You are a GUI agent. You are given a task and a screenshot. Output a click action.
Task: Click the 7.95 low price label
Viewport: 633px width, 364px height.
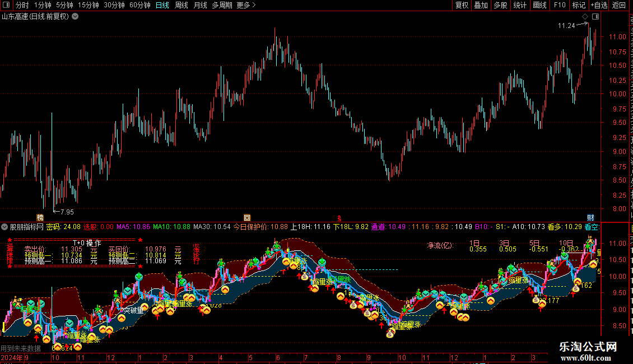[x=67, y=212]
